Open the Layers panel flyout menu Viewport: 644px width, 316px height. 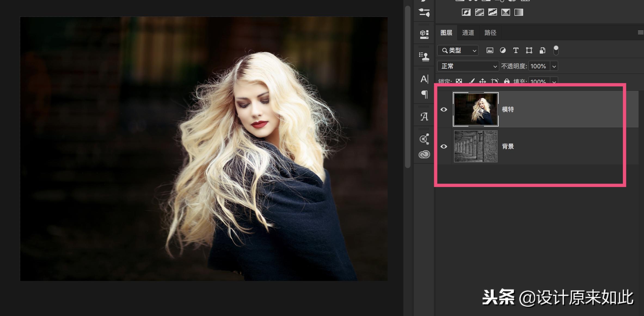[x=640, y=33]
